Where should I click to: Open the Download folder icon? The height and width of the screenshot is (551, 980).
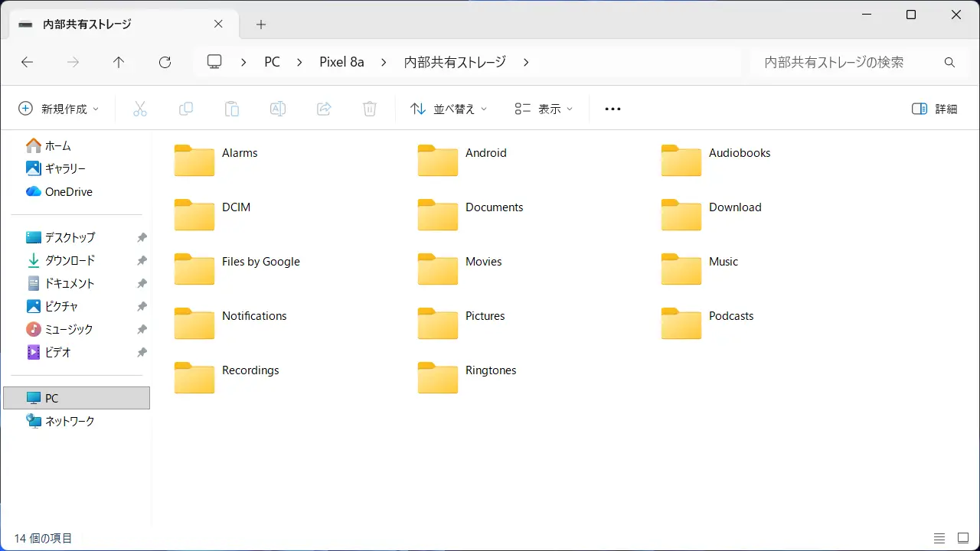tap(681, 214)
